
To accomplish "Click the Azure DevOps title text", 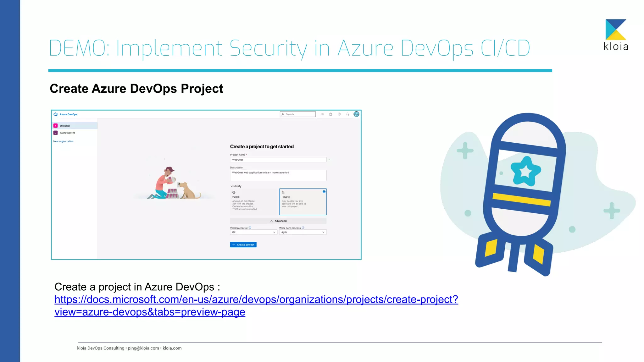I will 69,114.
